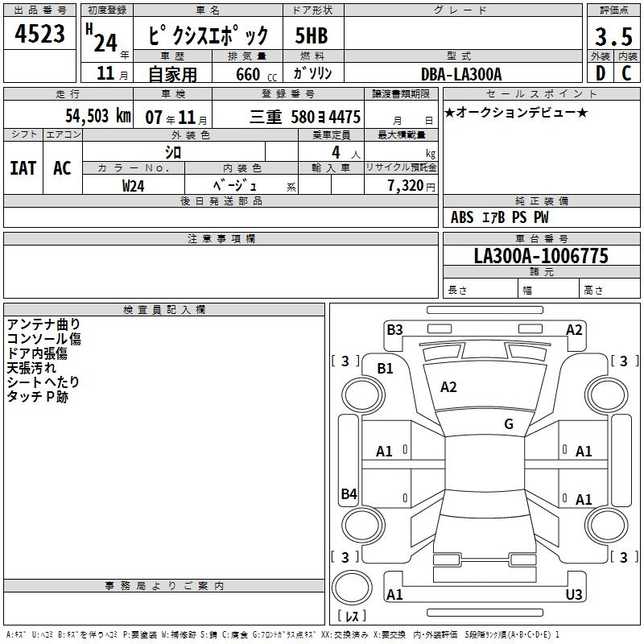Click the 自家用 vehicle history field
The height and width of the screenshot is (644, 644).
172,74
